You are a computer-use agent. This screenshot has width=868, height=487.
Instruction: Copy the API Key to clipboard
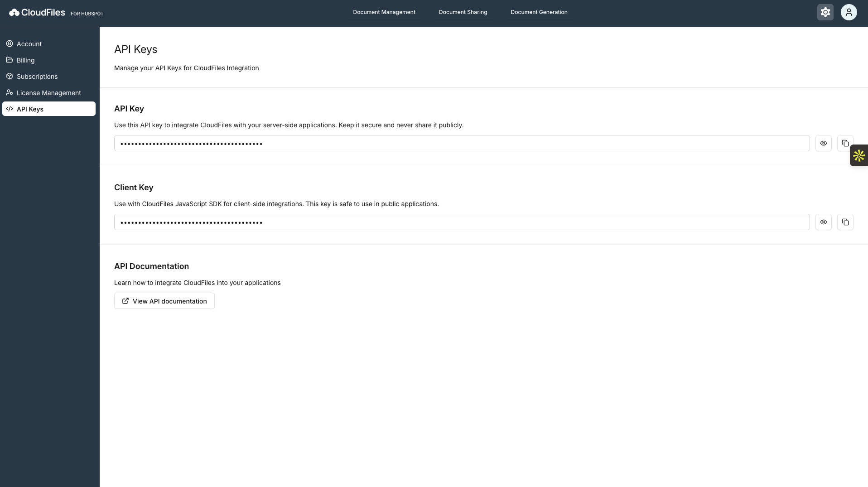point(845,143)
